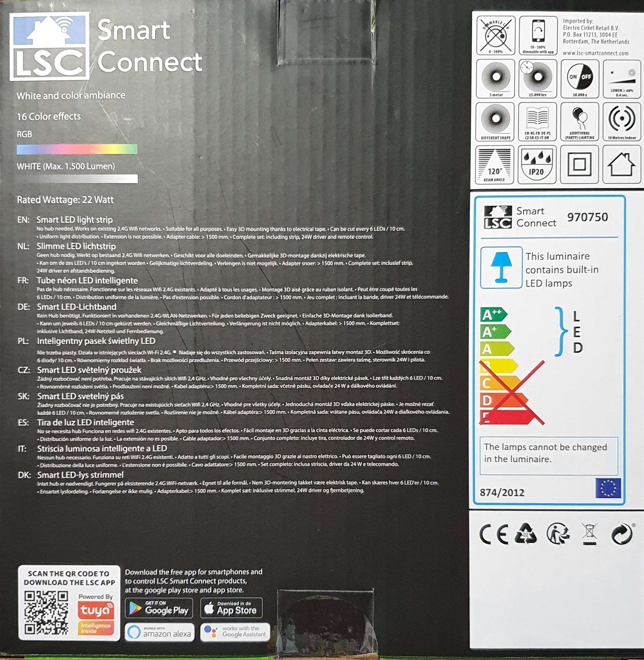Click the 'works with amazon alexa' badge
The width and height of the screenshot is (644, 660).
[160, 632]
